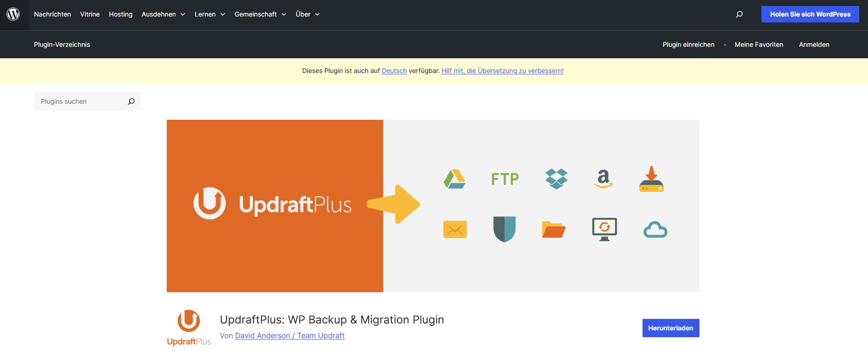868x351 pixels.
Task: Open the David Anderson / Team Updraft link
Action: click(289, 335)
